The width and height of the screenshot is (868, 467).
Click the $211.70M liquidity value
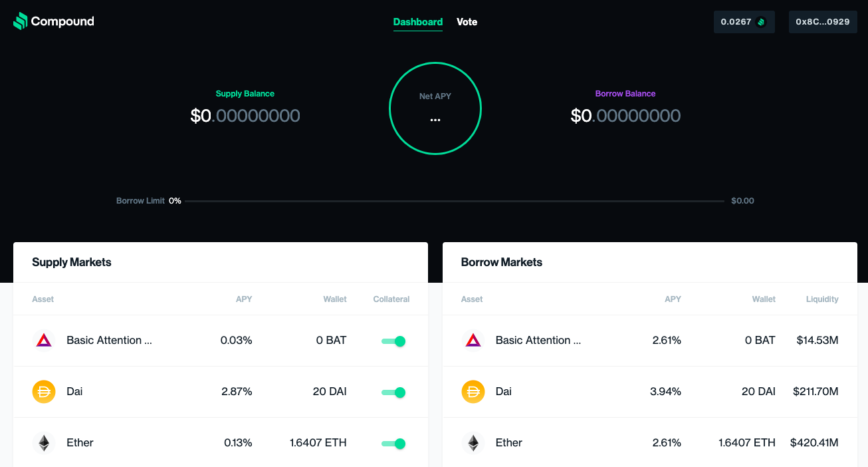[x=815, y=391]
